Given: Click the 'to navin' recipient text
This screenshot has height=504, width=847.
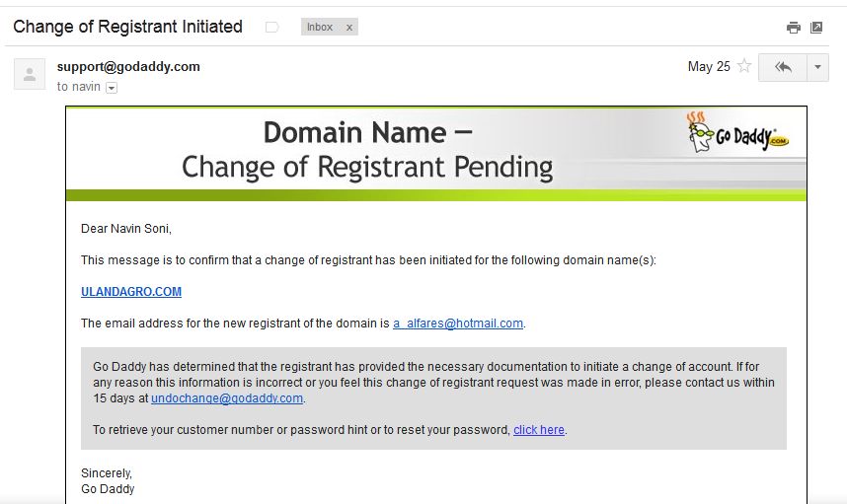Looking at the screenshot, I should [79, 87].
